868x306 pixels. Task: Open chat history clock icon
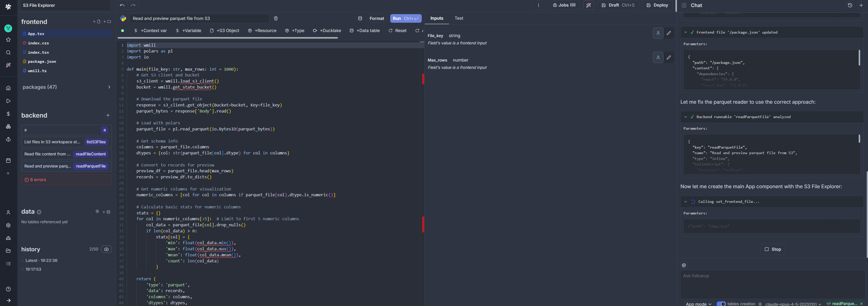[850, 5]
